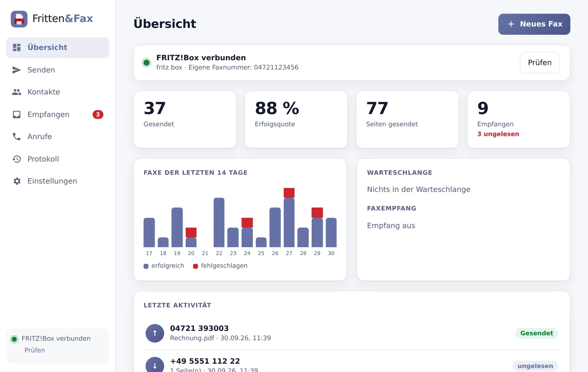Viewport: 588px width, 372px height.
Task: Click the download arrow icon for +49 5551 112 22
Action: point(155,365)
